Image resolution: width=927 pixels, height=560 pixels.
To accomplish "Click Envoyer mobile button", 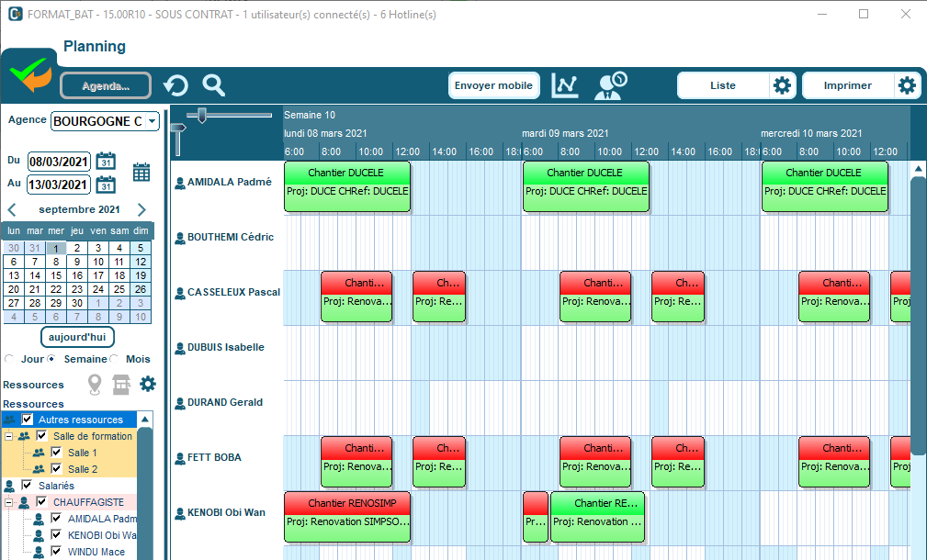I will coord(493,85).
